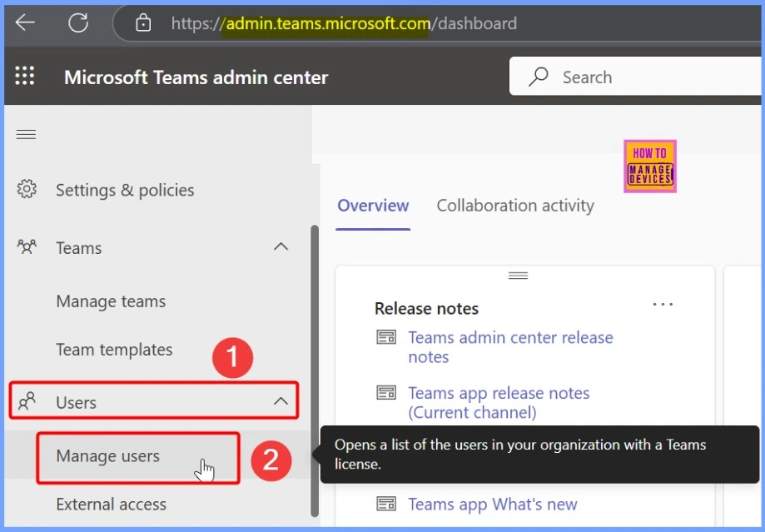This screenshot has width=765, height=532.
Task: Select the Teams navigation item
Action: tap(154, 247)
